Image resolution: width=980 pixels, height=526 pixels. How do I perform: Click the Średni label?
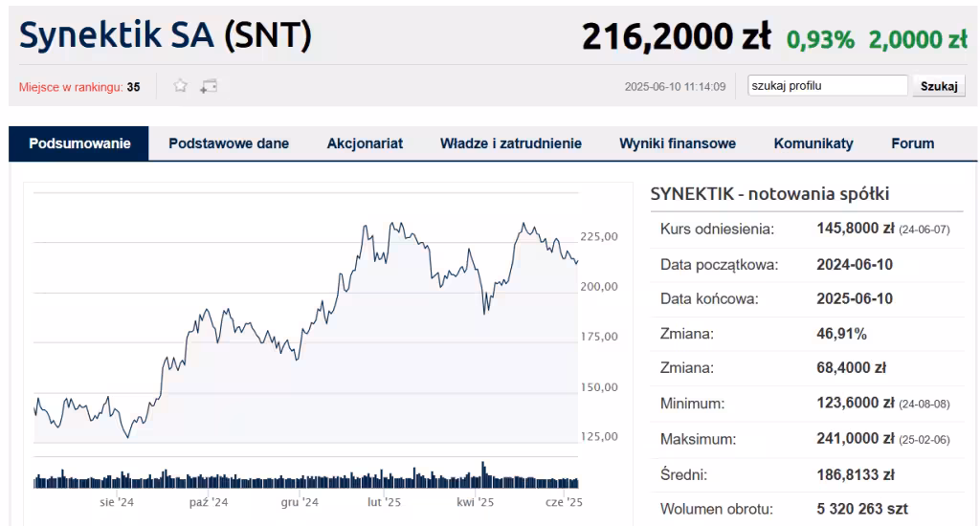click(683, 475)
